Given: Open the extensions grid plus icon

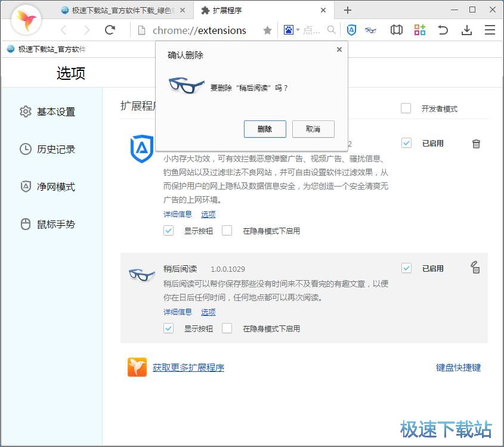Looking at the screenshot, I should coord(420,30).
